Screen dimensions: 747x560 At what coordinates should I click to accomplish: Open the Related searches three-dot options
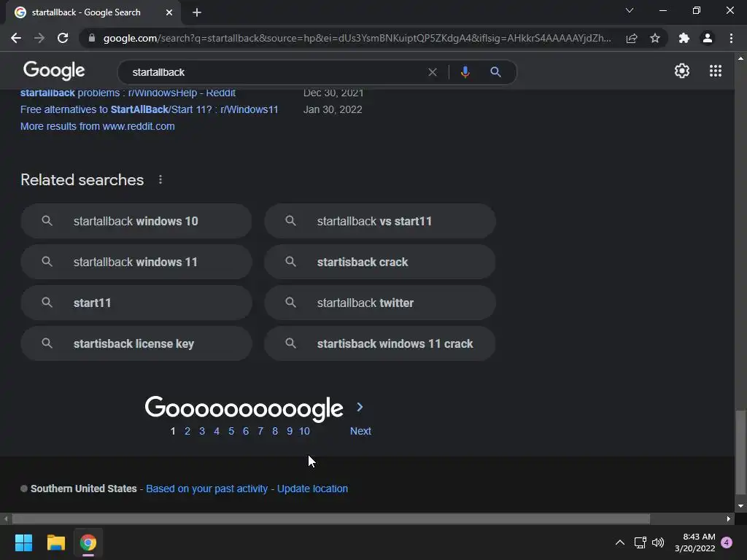[160, 179]
